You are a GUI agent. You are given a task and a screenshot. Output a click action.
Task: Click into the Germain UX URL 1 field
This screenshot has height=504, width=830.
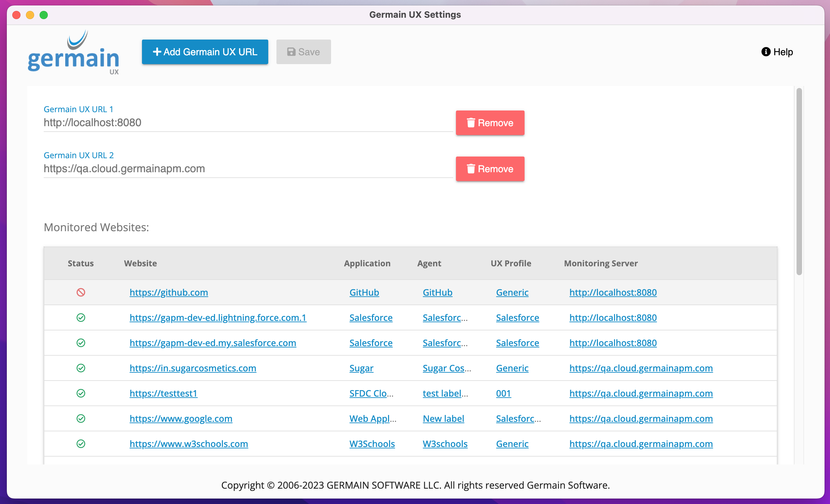tap(248, 123)
